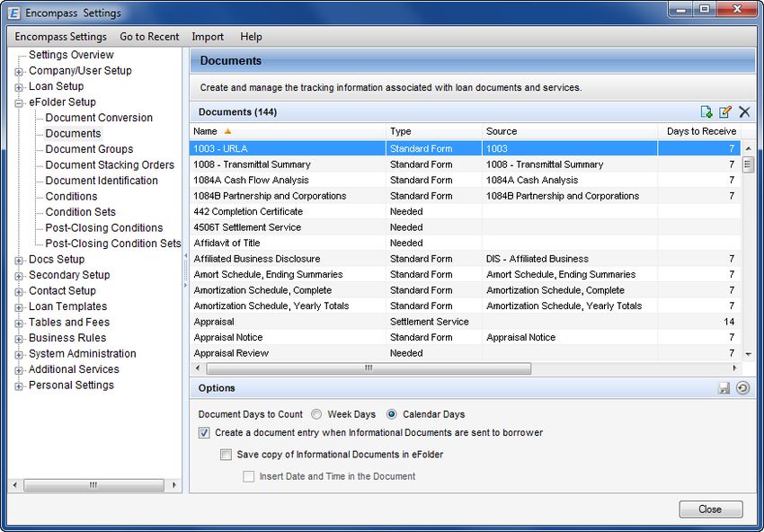Open the Encompass Settings menu
This screenshot has width=764, height=532.
(60, 37)
